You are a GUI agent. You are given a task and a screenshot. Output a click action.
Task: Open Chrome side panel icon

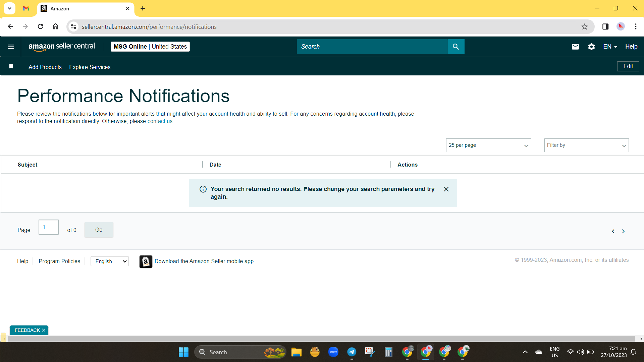coord(605,26)
